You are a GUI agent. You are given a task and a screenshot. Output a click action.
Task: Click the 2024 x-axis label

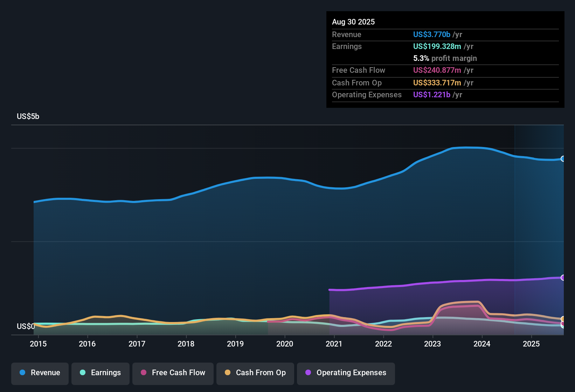tap(482, 344)
